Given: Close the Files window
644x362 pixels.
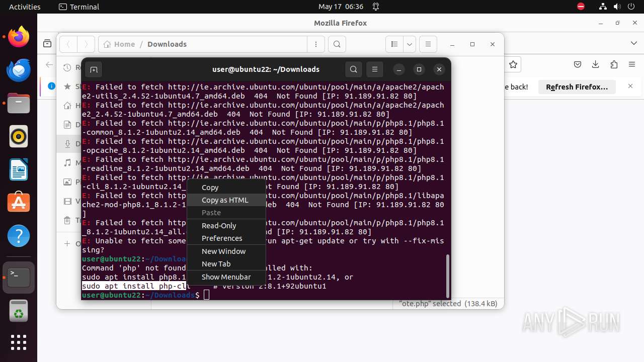Looking at the screenshot, I should click(x=493, y=44).
